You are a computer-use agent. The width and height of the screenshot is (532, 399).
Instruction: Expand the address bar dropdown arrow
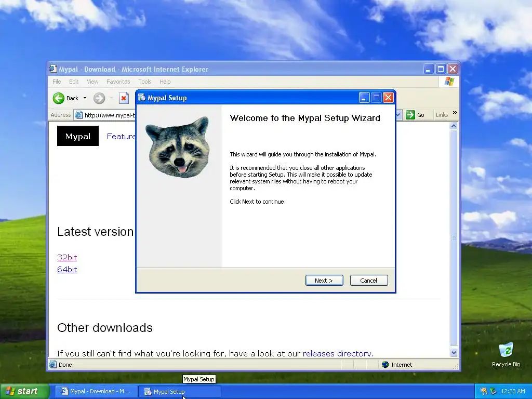coord(398,115)
